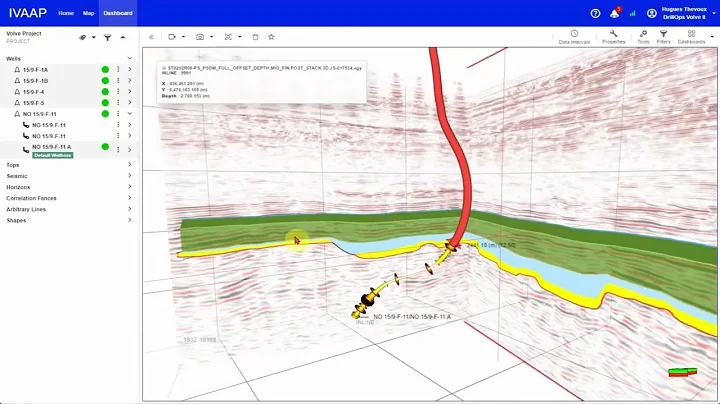Image resolution: width=720 pixels, height=404 pixels.
Task: Click the trash delete icon
Action: pos(255,37)
